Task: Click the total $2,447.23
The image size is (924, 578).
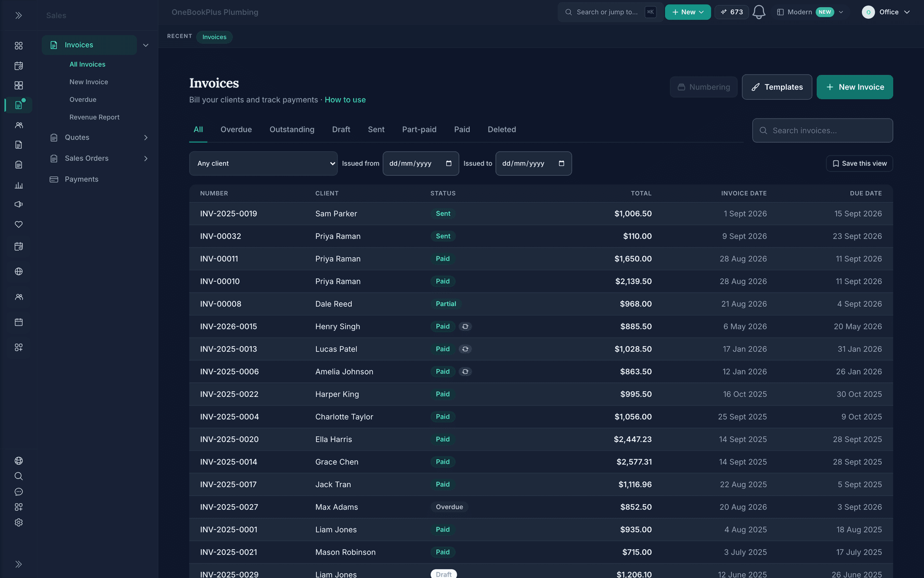Action: [632, 439]
